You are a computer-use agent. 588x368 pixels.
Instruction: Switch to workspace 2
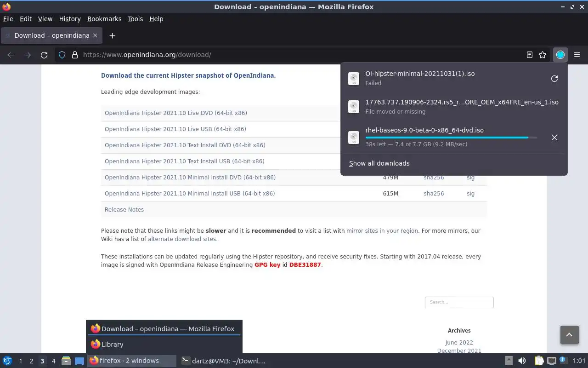[x=31, y=361]
